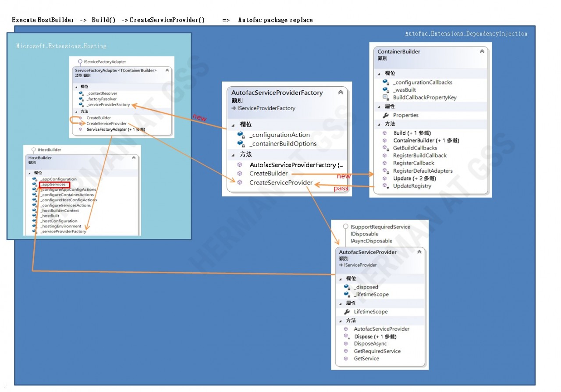Click the CreateBuilder method cube icon in factory
Screen dimensions: 561x392
240,174
